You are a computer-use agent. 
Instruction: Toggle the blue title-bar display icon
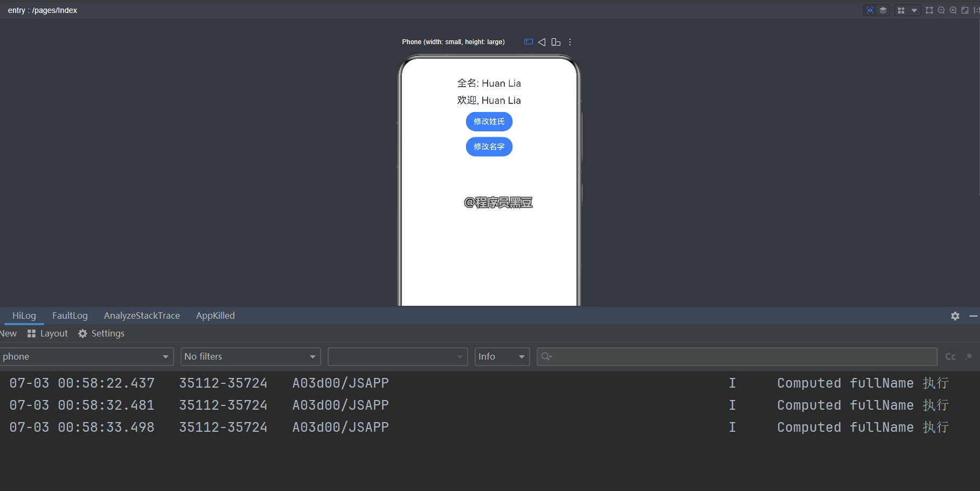click(529, 42)
